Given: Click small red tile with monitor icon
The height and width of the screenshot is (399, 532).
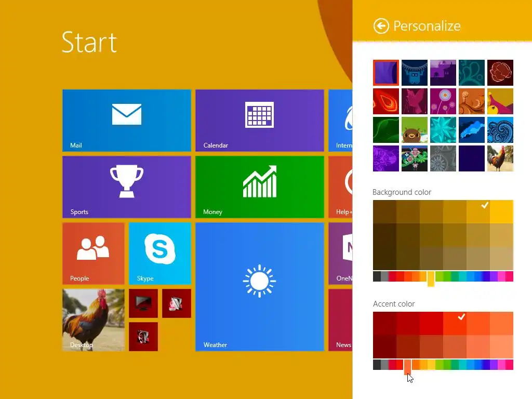Looking at the screenshot, I should 143,303.
